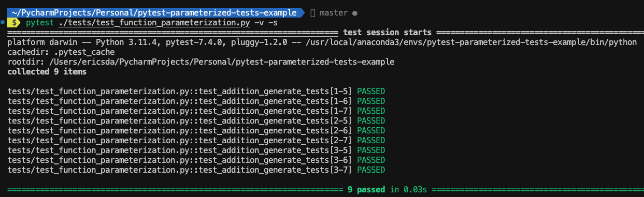The image size is (644, 197).
Task: Click the blue dot beside the prompt
Action: (3, 23)
